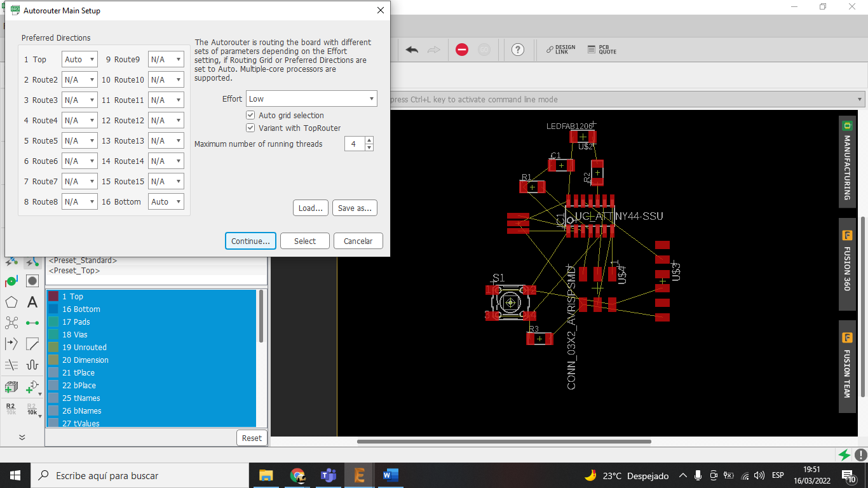The image size is (868, 488).
Task: Click the Cancelar button
Action: tap(358, 241)
